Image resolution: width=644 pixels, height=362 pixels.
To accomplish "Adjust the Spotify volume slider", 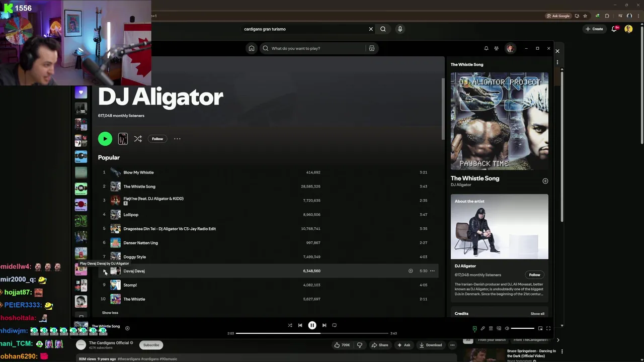I will (x=522, y=328).
